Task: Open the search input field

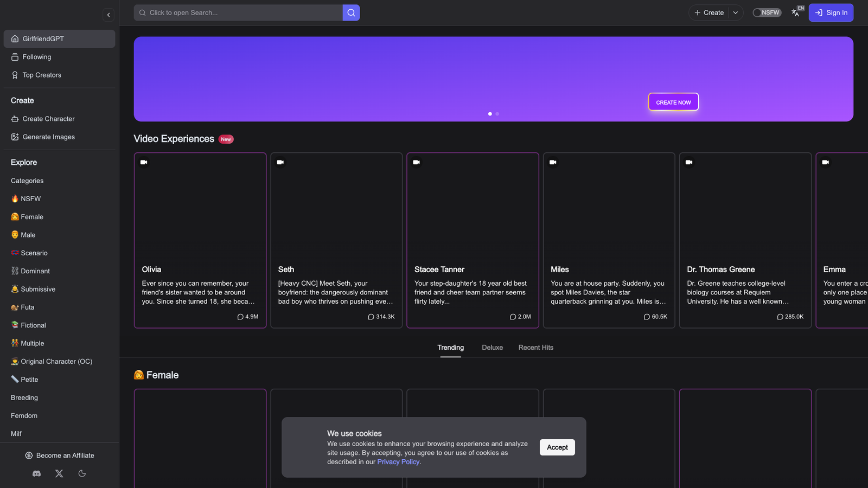Action: (238, 12)
